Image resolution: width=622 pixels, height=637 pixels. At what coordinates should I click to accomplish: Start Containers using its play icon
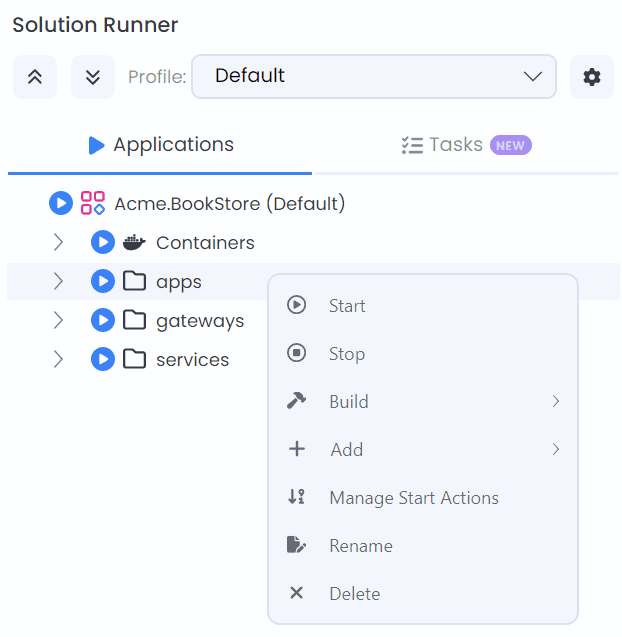tap(103, 243)
